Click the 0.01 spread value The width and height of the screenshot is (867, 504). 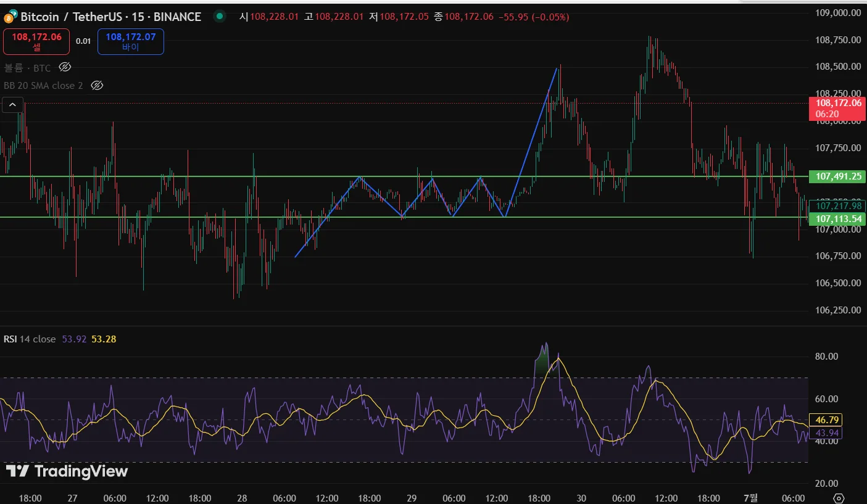pos(83,41)
